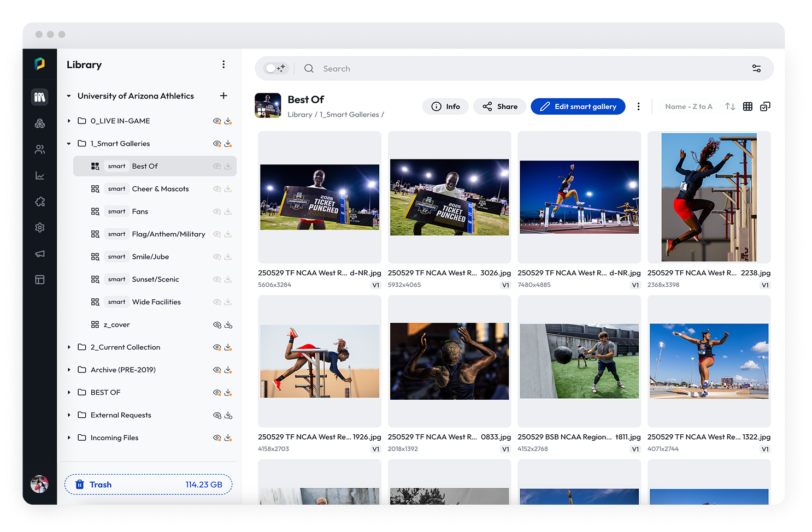
Task: Open the Trash showing 114.23 GB
Action: (x=148, y=484)
